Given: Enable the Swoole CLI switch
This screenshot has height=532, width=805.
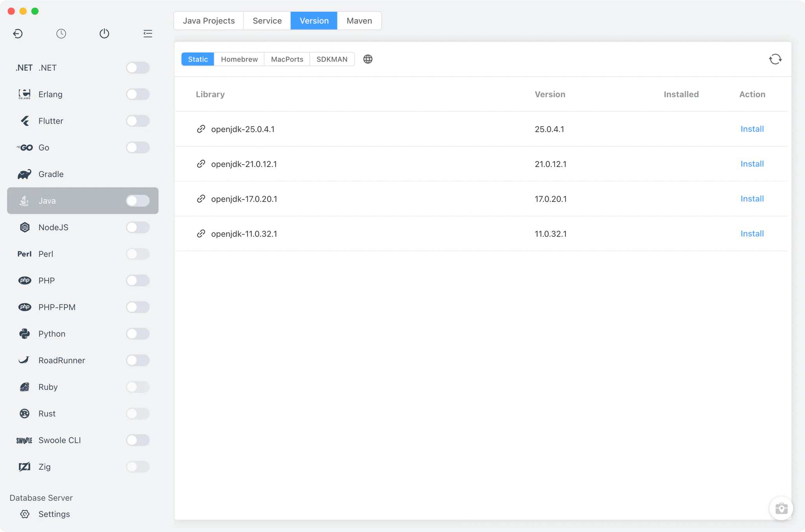Looking at the screenshot, I should point(138,440).
